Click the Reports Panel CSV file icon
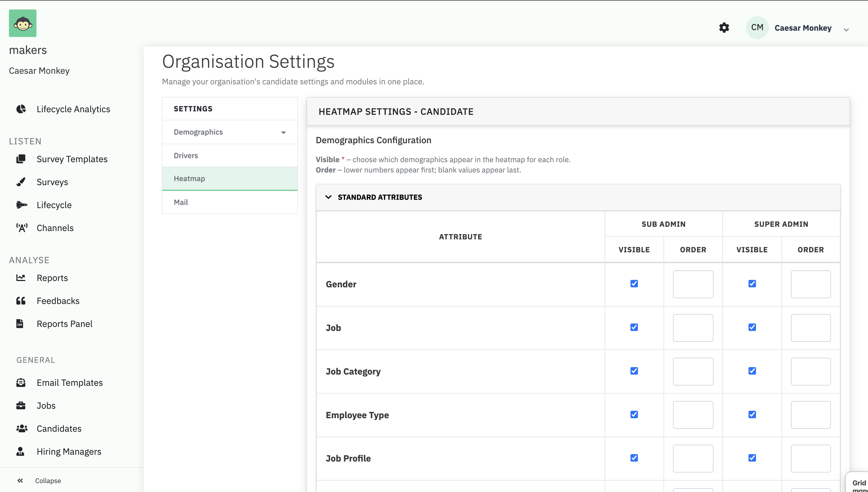 click(x=20, y=324)
